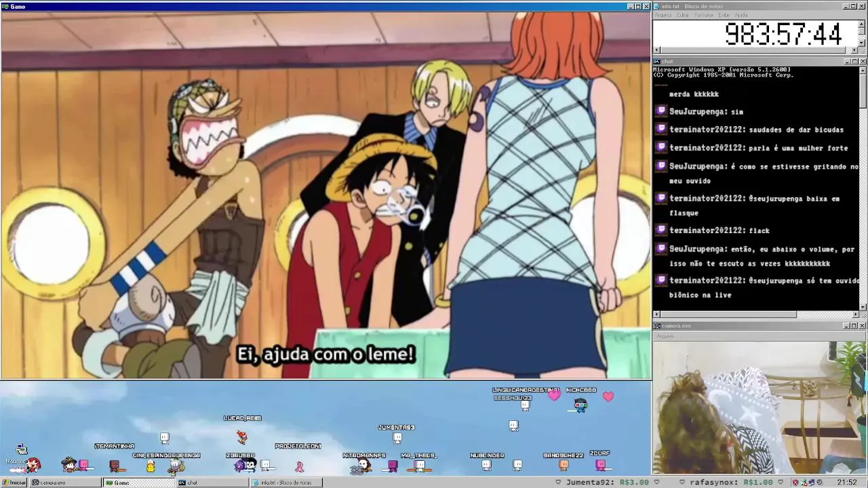Select the ZOURF avatar
Image resolution: width=868 pixels, height=488 pixels.
pyautogui.click(x=600, y=464)
